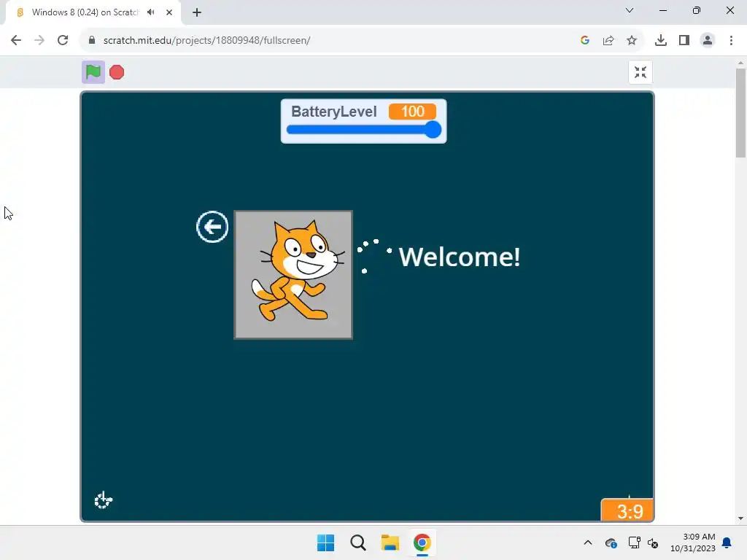Screen dimensions: 747x560
Task: Open taskbar Search
Action: click(357, 542)
